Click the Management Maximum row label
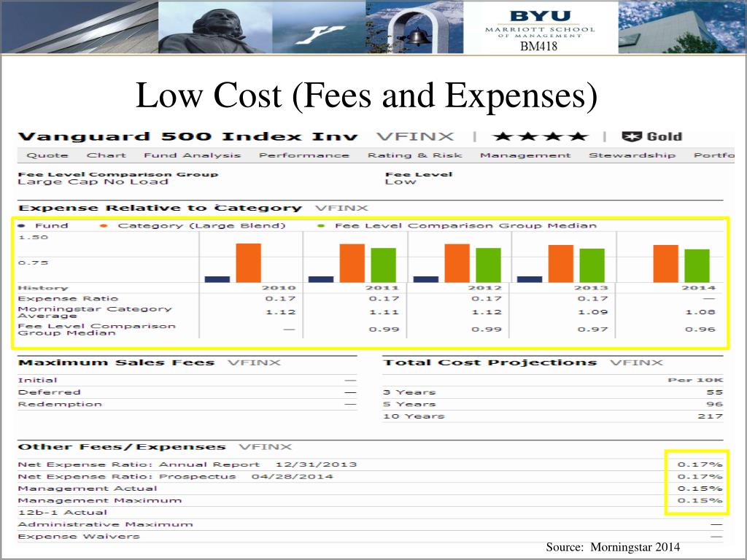Image resolution: width=747 pixels, height=560 pixels. tap(99, 500)
